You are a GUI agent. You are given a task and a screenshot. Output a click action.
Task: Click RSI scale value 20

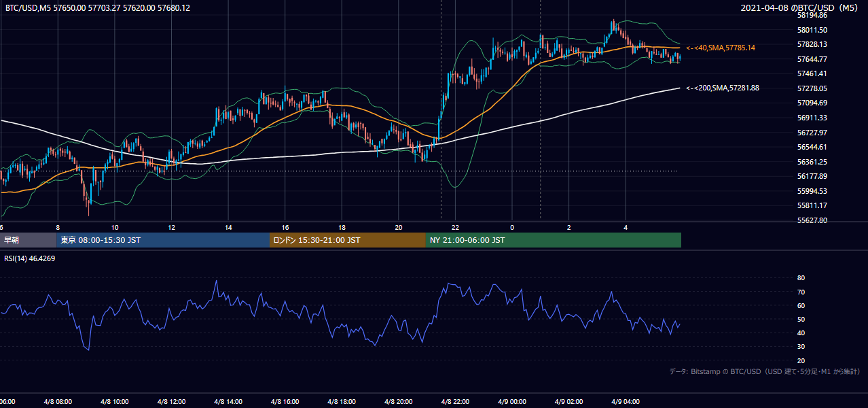click(x=801, y=360)
